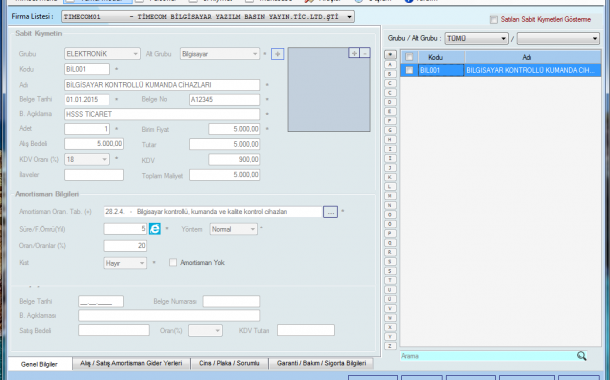The width and height of the screenshot is (610, 380).
Task: Filter the list by letter Y
Action: [390, 336]
